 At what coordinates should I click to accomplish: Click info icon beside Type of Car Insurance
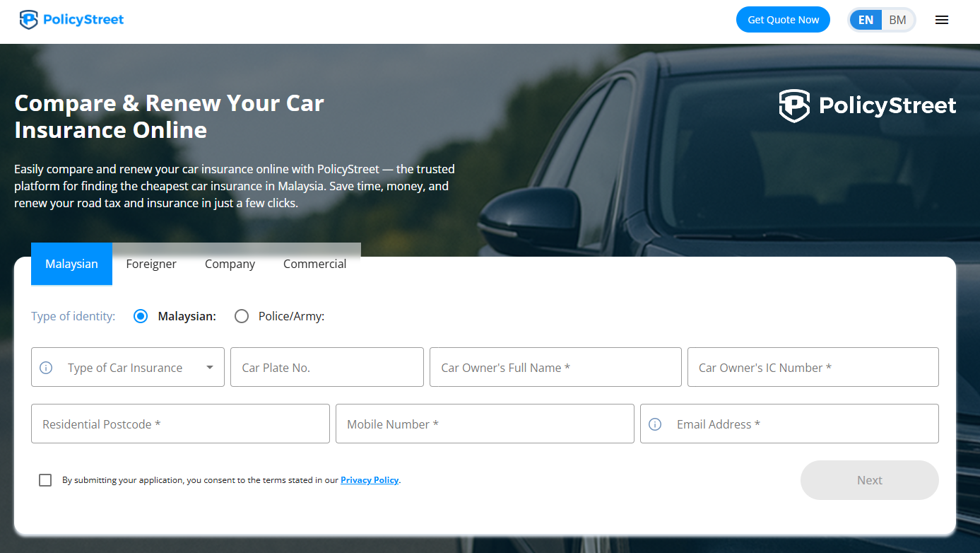coord(46,368)
